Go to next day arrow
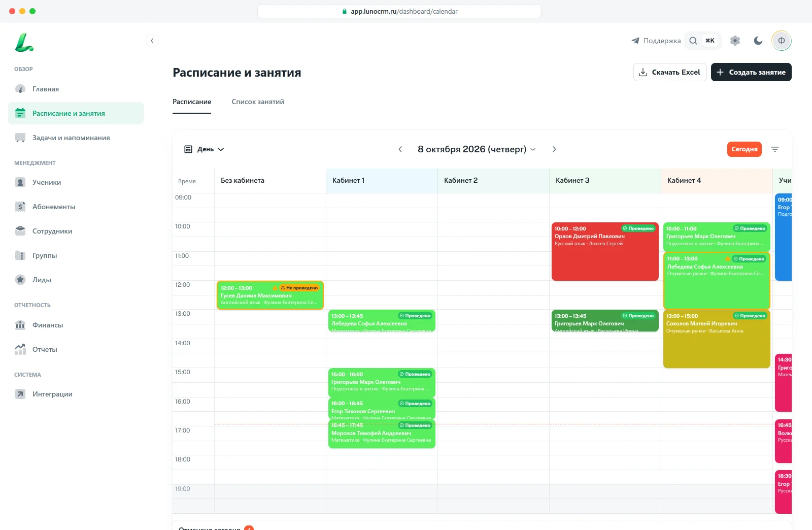 (554, 149)
